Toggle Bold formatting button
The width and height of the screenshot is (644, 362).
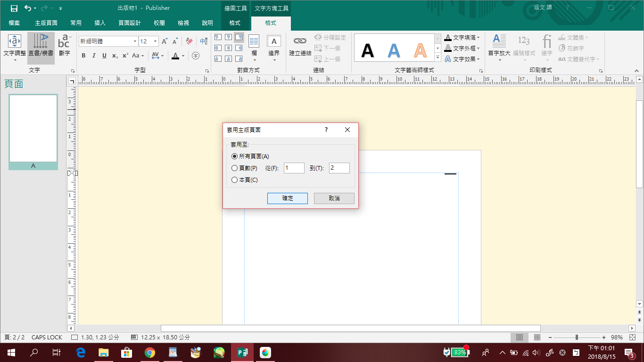coord(83,56)
